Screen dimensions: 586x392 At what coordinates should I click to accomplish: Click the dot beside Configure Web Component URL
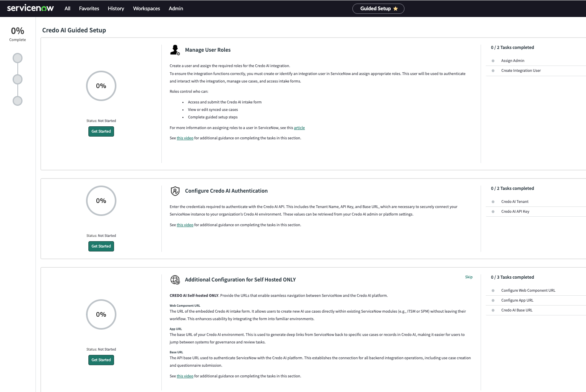click(x=493, y=291)
